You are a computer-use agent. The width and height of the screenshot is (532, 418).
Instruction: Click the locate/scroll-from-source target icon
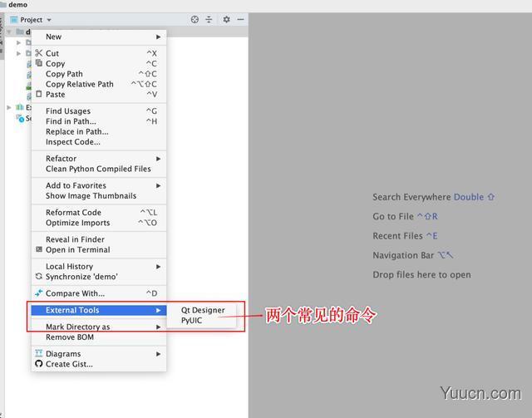(195, 20)
